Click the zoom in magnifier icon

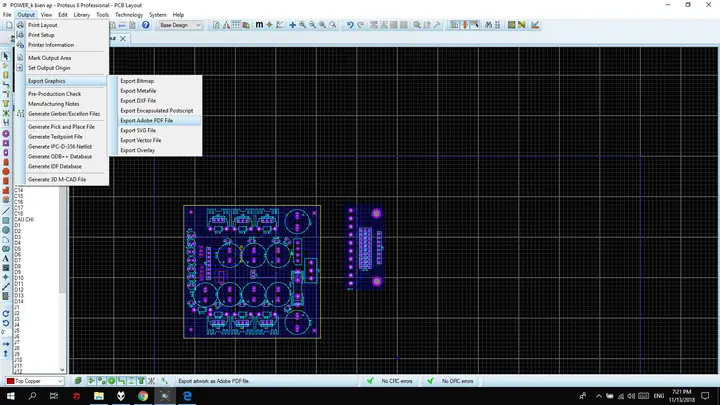tap(303, 25)
